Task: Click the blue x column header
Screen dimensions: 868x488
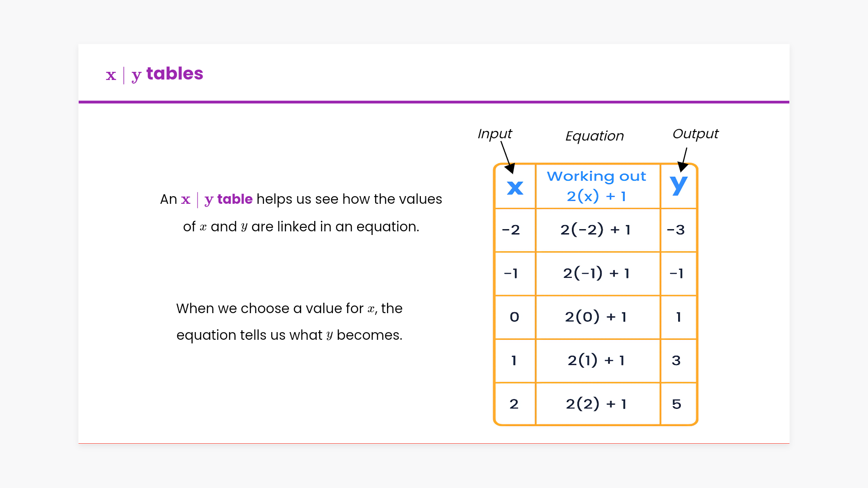Action: coord(515,188)
